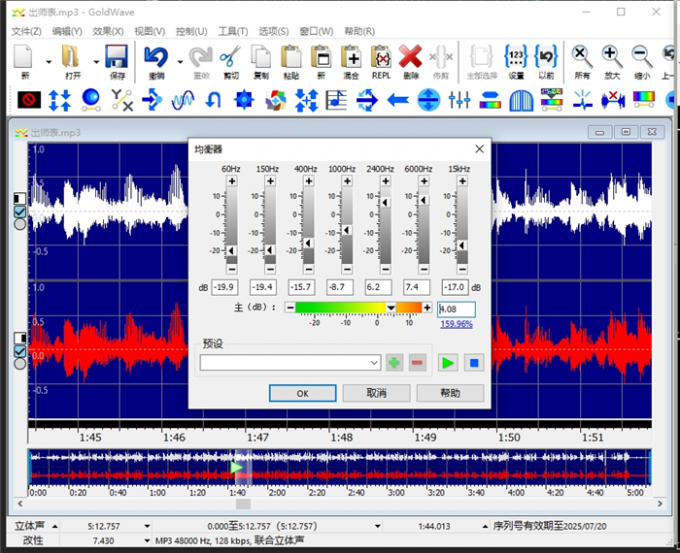The width and height of the screenshot is (680, 553).
Task: Click the arrow next to 立体声 in the status bar
Action: coord(55,526)
